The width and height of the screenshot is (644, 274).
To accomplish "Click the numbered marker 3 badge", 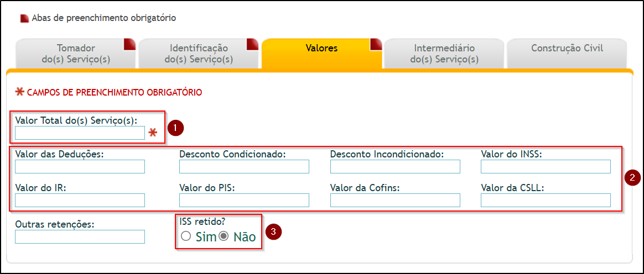I will [273, 232].
